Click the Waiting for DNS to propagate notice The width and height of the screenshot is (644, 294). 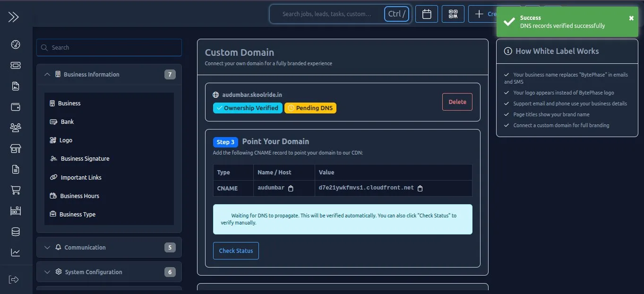coord(343,219)
